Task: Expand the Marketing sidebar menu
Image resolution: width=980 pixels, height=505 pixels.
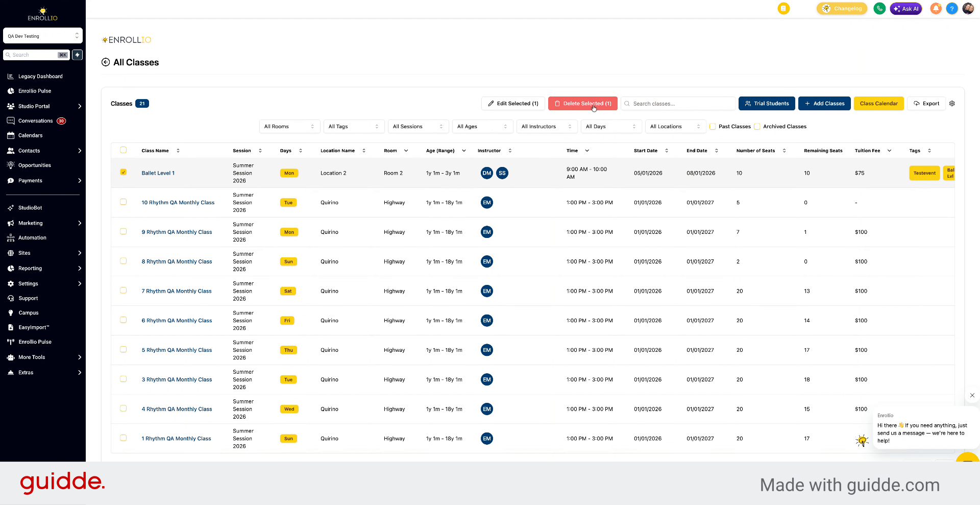Action: (44, 223)
